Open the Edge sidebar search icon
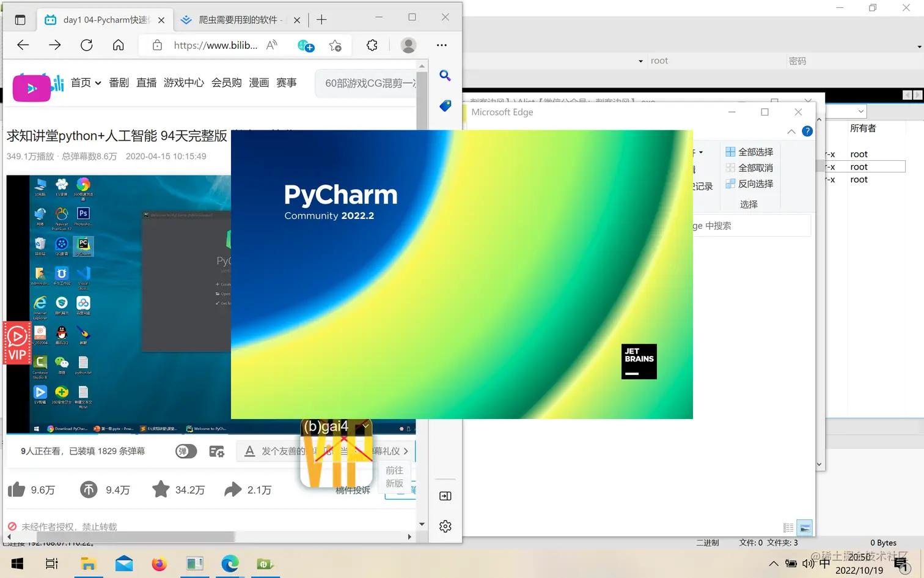924x578 pixels. click(x=446, y=76)
